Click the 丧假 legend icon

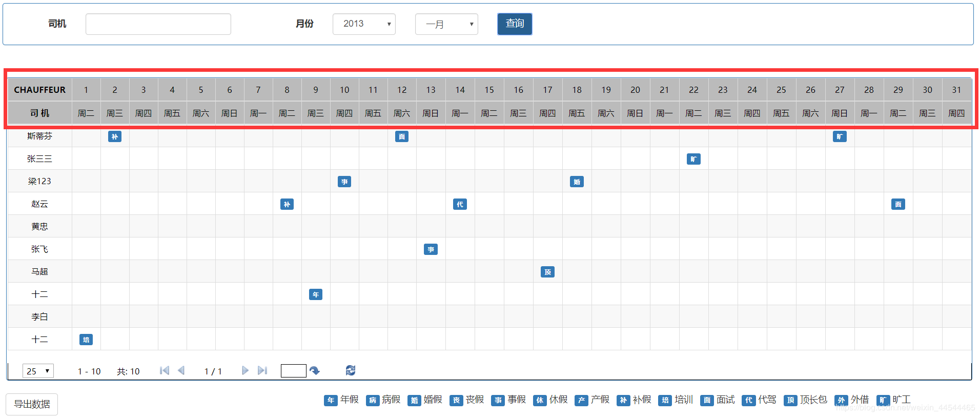pyautogui.click(x=456, y=400)
